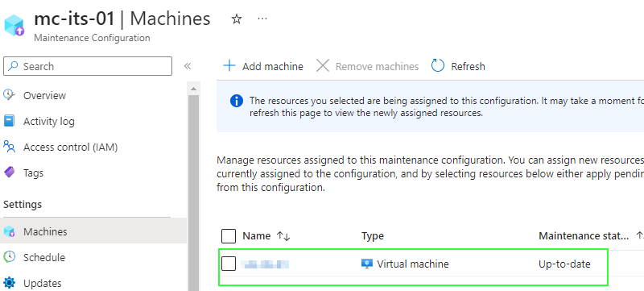Click the 'Up-to-date' status cell

(x=564, y=264)
